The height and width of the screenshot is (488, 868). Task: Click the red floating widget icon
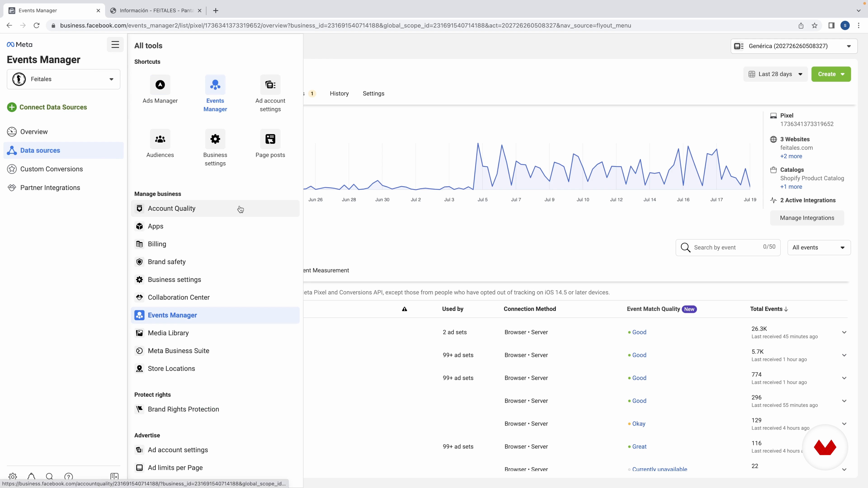click(825, 447)
